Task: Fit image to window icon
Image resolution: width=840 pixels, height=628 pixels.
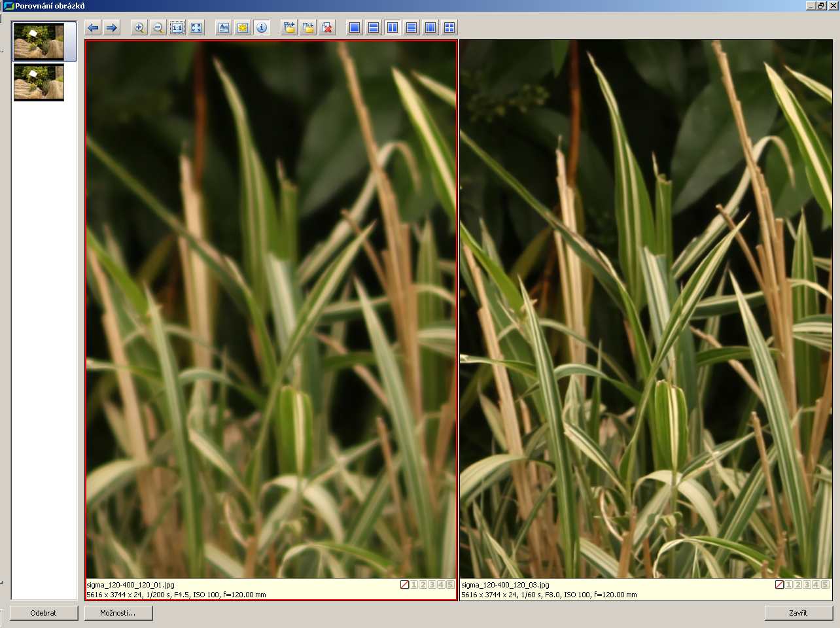Action: 196,27
